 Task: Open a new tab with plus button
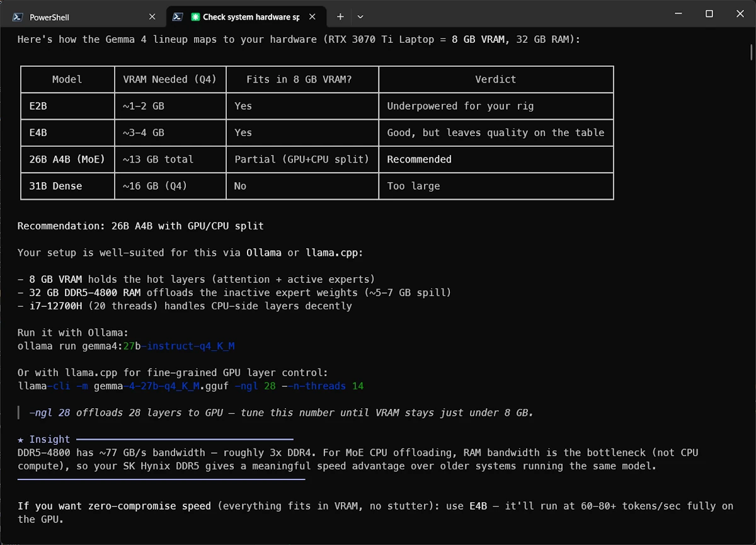(x=340, y=17)
